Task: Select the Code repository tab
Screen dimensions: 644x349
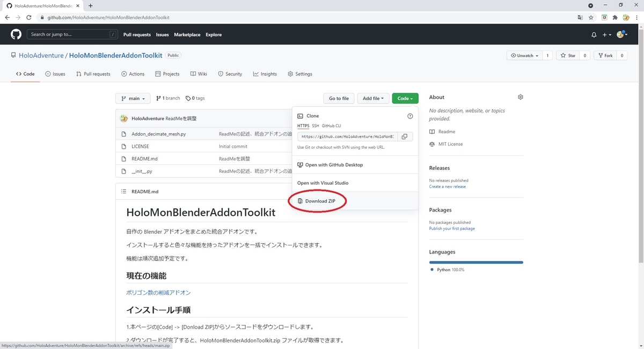Action: 25,74
